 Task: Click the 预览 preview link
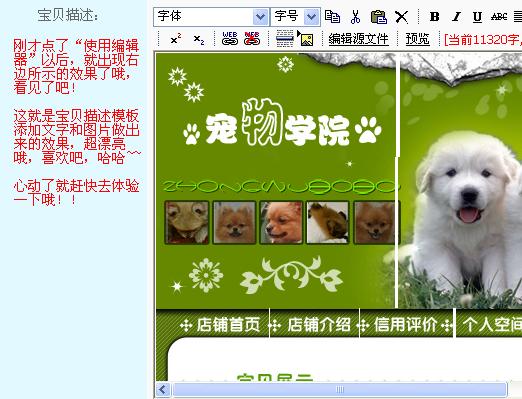417,39
